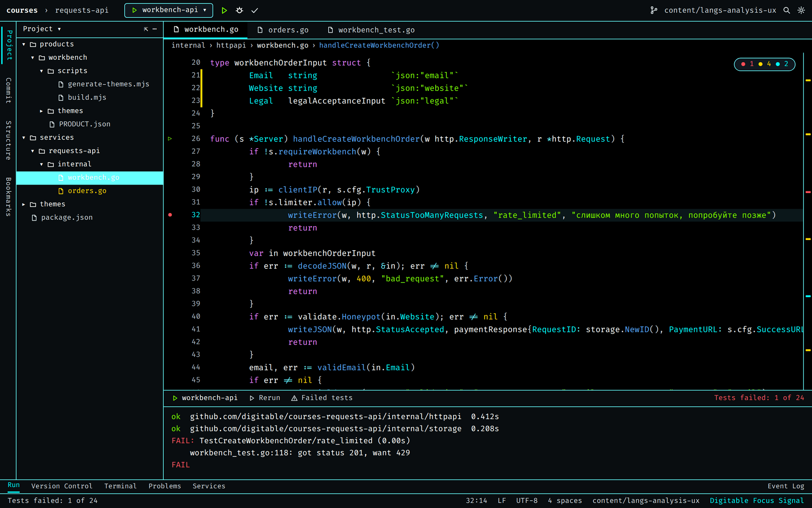This screenshot has height=508, width=812.
Task: Collapse the products folder
Action: point(24,44)
